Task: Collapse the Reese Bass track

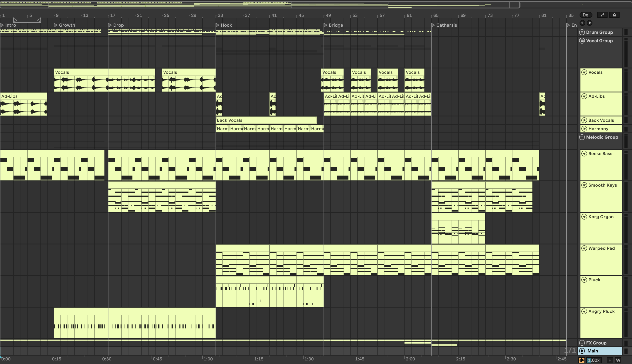Action: tap(584, 154)
